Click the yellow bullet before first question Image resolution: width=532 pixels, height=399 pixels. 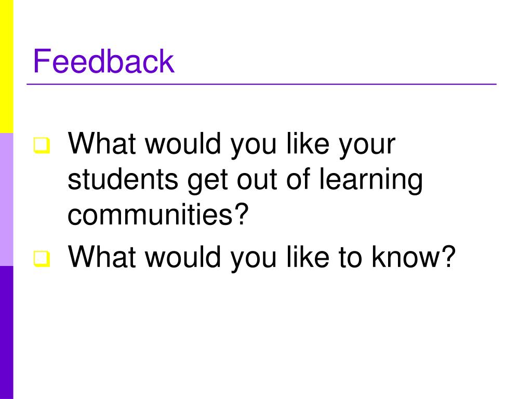pos(42,145)
